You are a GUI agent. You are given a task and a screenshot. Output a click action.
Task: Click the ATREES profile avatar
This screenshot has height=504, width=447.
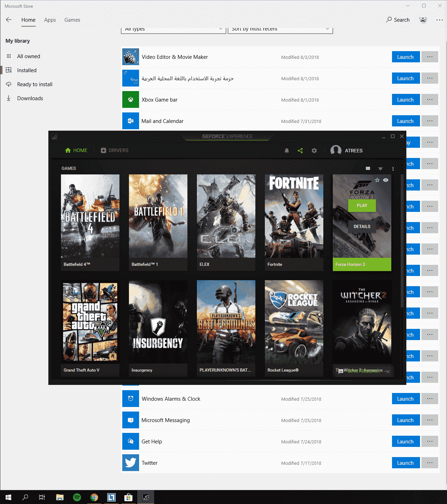click(x=336, y=150)
